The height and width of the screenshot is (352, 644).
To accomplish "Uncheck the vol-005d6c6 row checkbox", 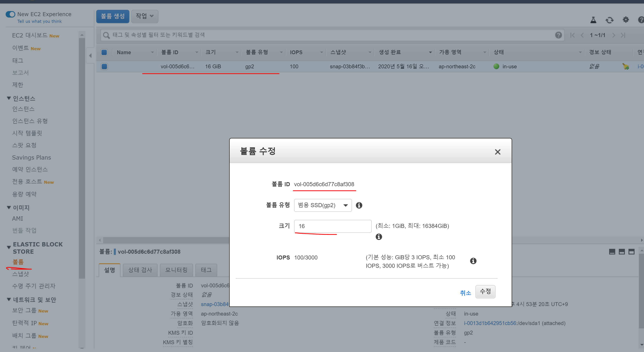I will [104, 66].
